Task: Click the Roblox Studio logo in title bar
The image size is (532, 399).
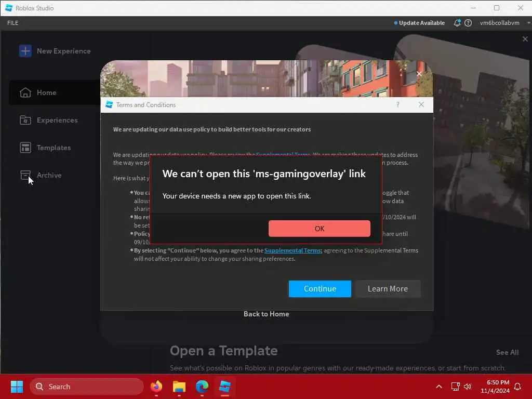Action: [x=9, y=8]
